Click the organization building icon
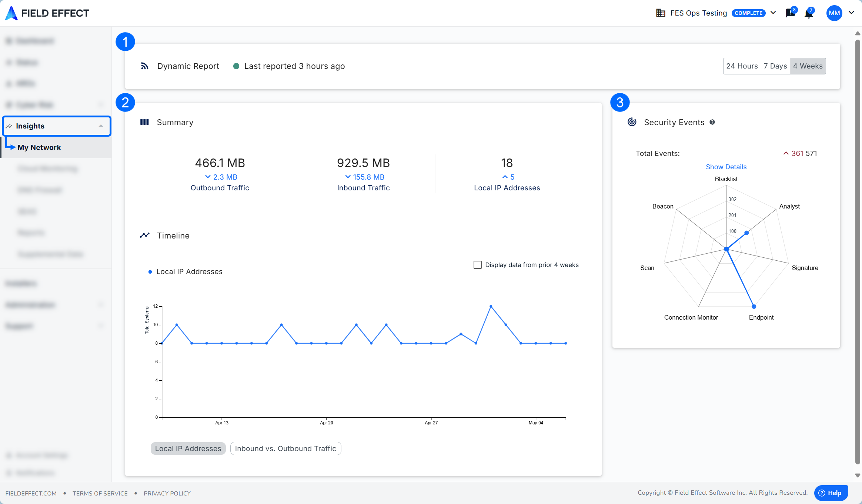The image size is (862, 504). [x=661, y=13]
